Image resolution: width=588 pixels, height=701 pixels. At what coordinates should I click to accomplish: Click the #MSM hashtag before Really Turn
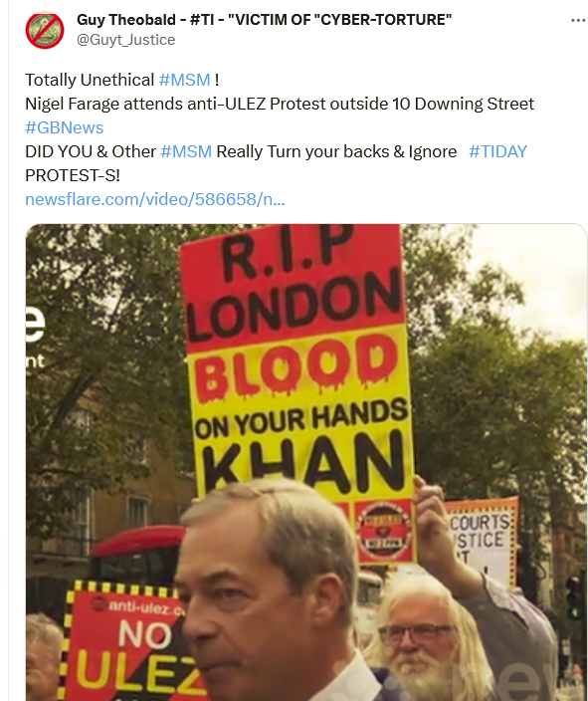click(x=186, y=151)
